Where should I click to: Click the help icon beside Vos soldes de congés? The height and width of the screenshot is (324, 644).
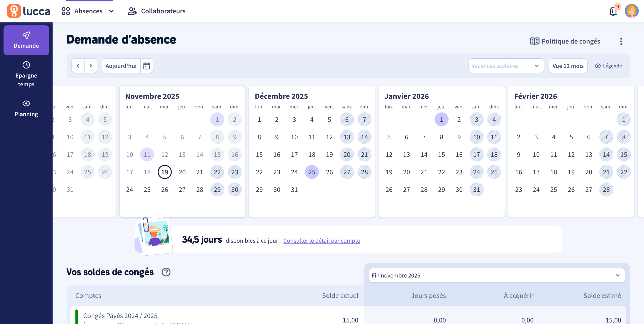coord(166,272)
